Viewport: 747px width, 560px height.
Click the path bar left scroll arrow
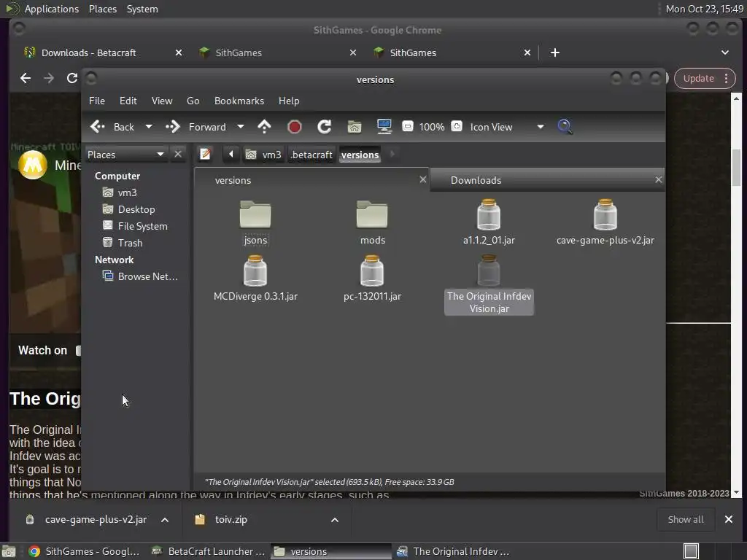pos(231,155)
